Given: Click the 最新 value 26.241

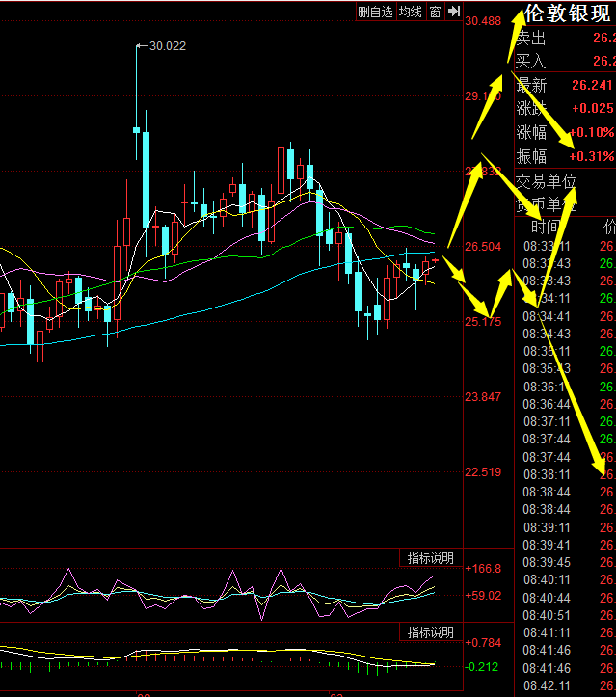Looking at the screenshot, I should (x=592, y=85).
